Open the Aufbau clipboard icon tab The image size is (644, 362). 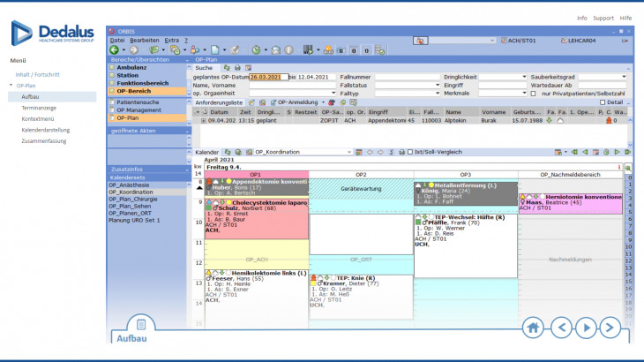(136, 328)
